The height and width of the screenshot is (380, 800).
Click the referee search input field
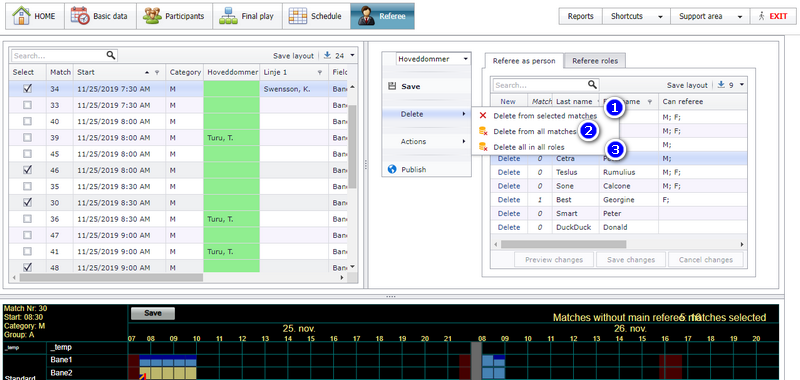(540, 85)
